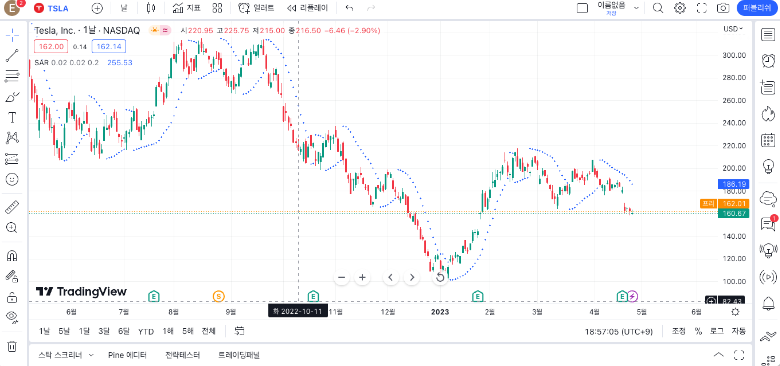
Task: Take a chart snapshot with camera icon
Action: tap(723, 8)
